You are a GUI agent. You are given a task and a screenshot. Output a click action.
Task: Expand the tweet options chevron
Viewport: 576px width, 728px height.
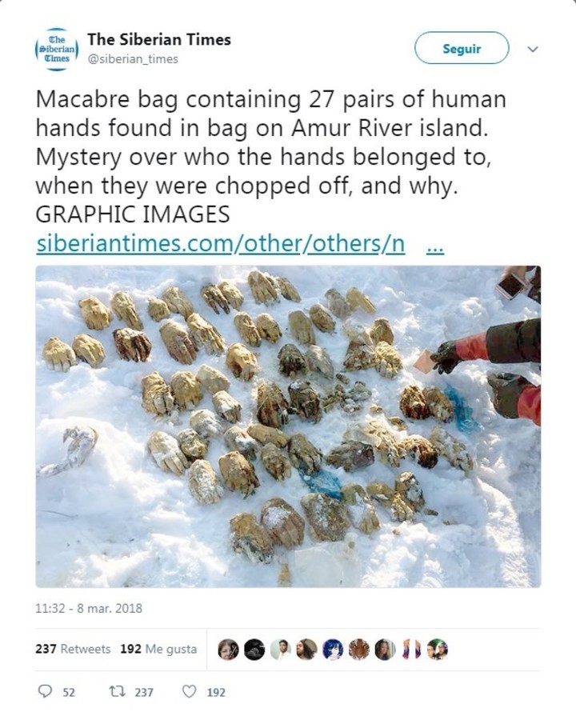coord(534,49)
